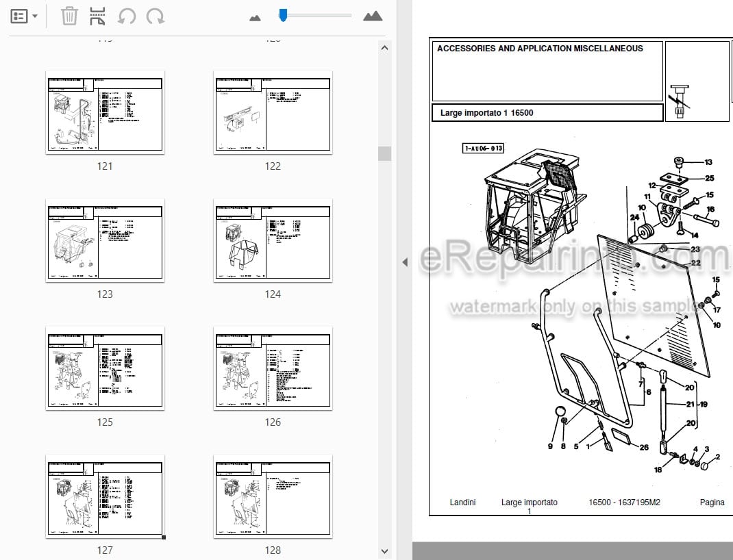Delete selected pages with the trash icon
The width and height of the screenshot is (733, 560).
click(x=69, y=16)
